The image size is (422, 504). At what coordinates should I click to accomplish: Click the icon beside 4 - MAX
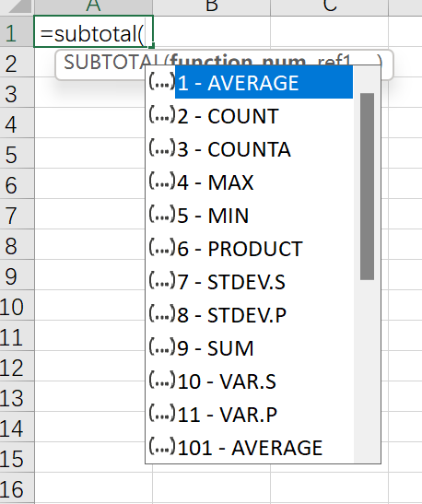coord(162,181)
